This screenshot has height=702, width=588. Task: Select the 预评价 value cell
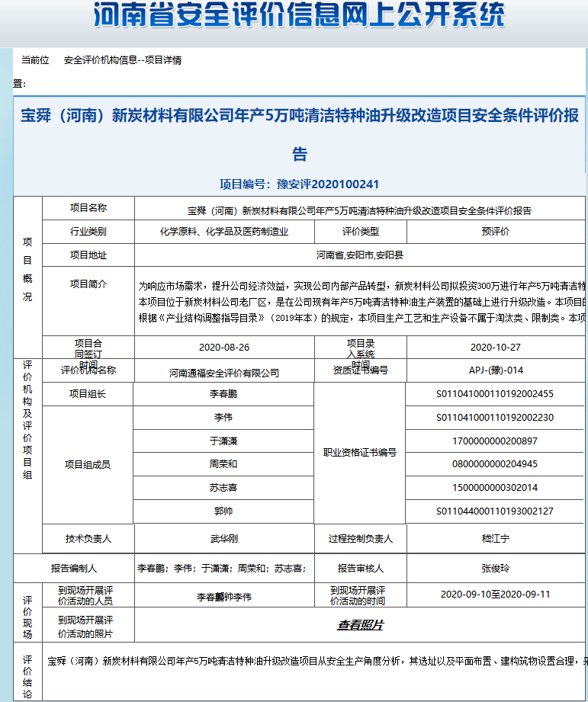click(496, 232)
